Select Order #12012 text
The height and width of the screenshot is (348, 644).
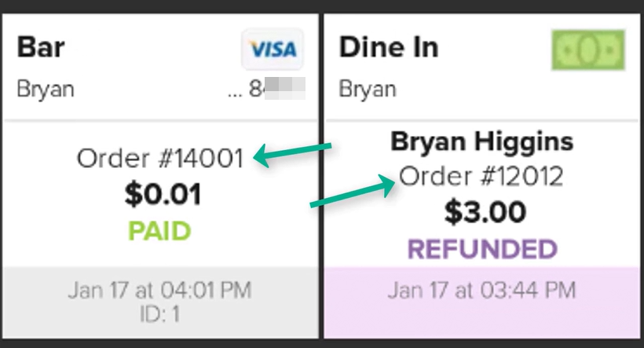click(x=481, y=177)
